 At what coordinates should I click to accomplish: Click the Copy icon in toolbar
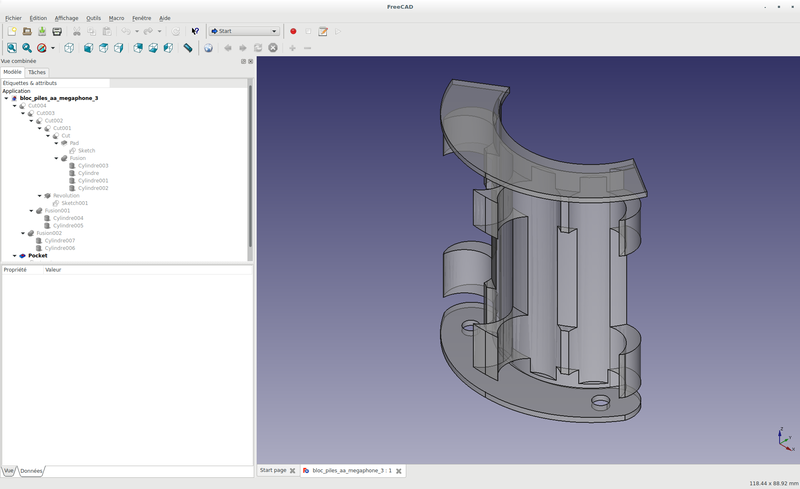coord(91,31)
